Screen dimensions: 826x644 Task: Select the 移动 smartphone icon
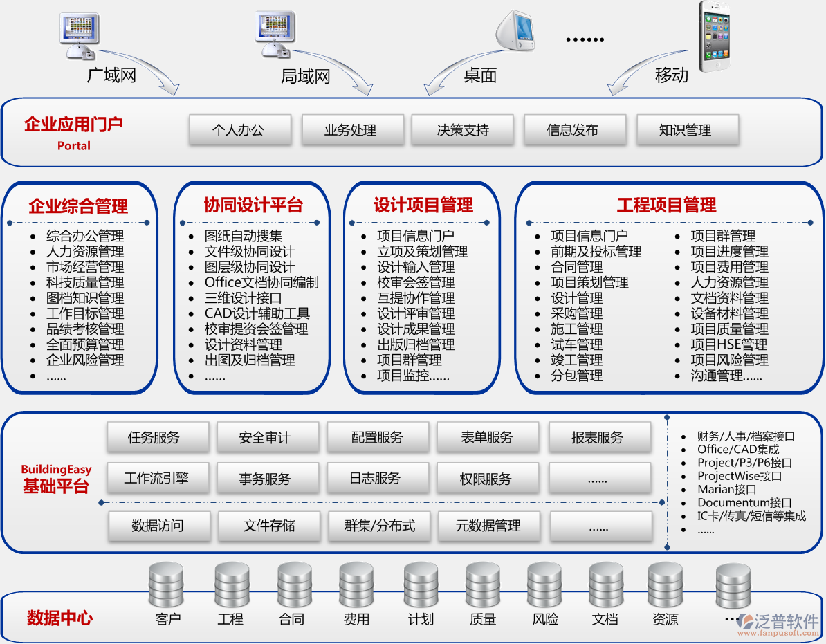pos(715,35)
